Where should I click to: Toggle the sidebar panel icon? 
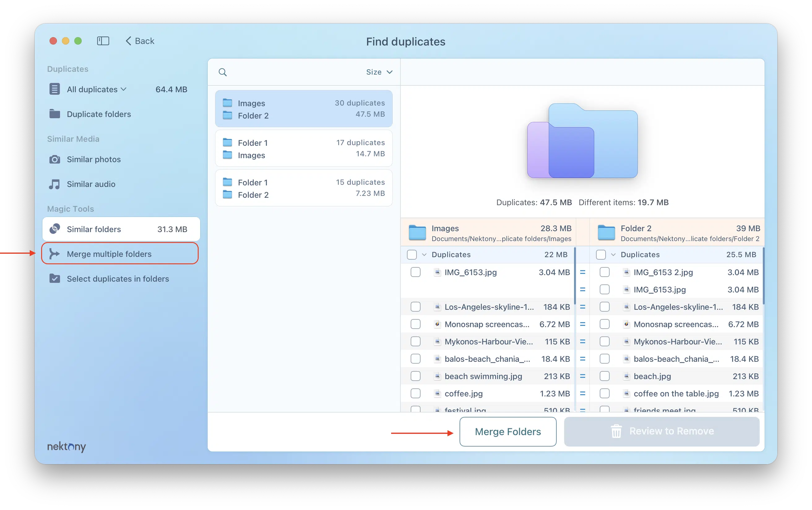pos(103,41)
